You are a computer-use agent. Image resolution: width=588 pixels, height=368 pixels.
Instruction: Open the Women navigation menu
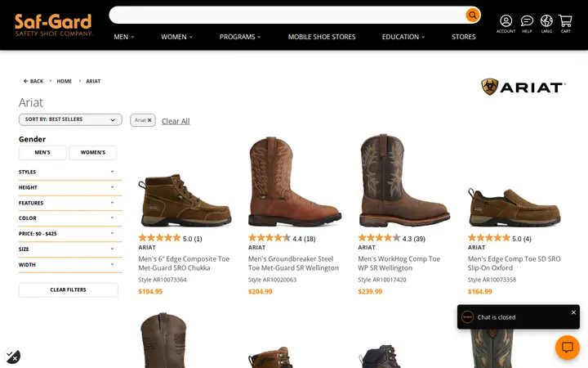(176, 37)
